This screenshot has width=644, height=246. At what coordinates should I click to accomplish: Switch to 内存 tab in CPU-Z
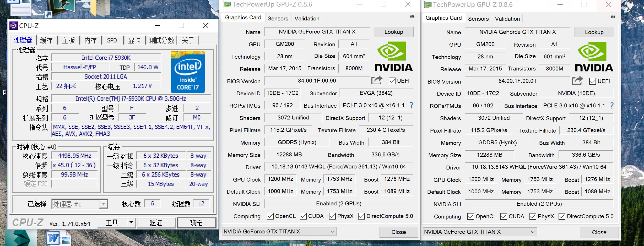click(x=91, y=40)
